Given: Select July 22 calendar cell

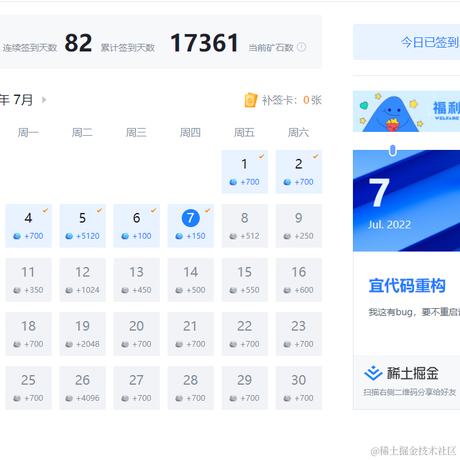Looking at the screenshot, I should tap(245, 334).
